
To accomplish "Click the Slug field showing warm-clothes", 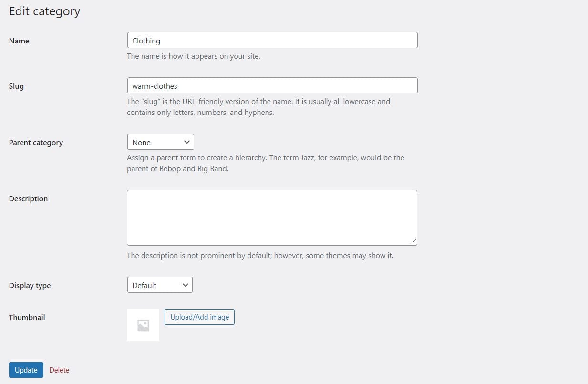I will (x=272, y=86).
